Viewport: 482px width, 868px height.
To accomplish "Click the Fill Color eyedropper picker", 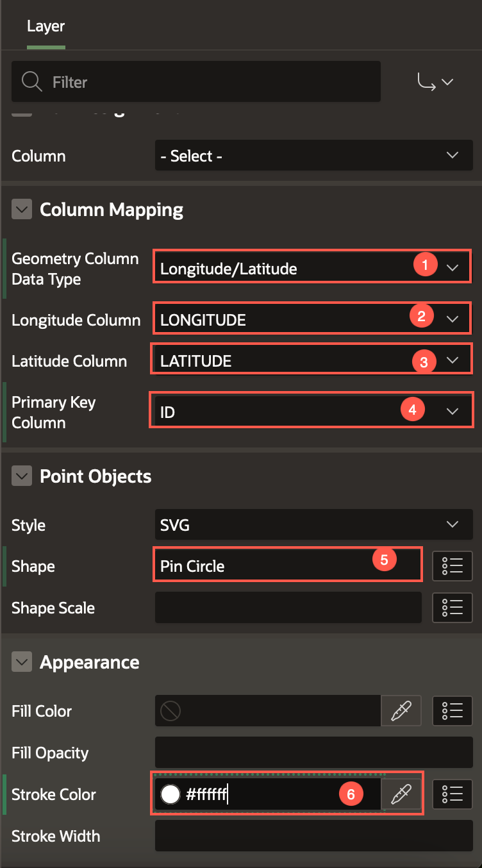I will point(401,711).
